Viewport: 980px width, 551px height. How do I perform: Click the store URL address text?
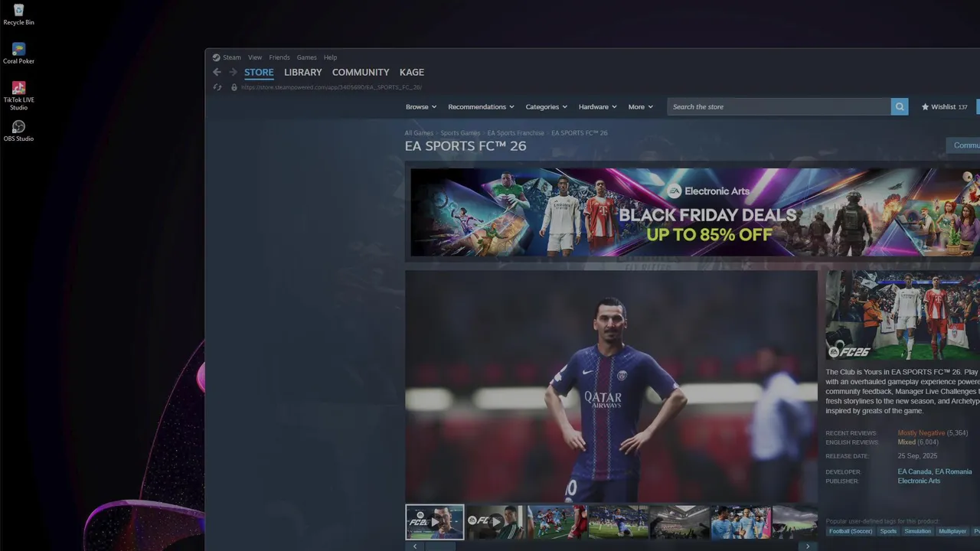[x=332, y=87]
